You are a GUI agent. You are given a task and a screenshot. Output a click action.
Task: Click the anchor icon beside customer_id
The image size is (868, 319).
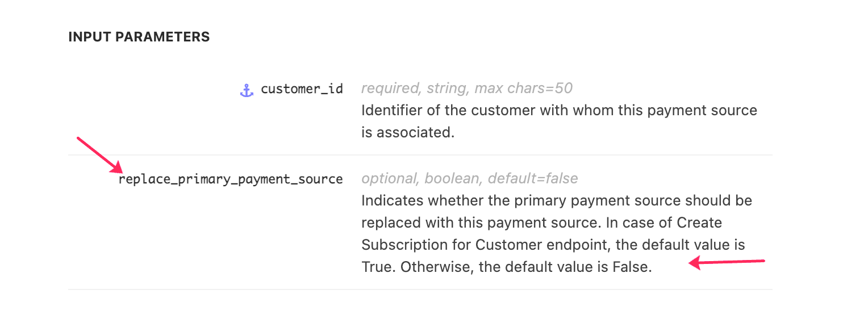coord(247,90)
